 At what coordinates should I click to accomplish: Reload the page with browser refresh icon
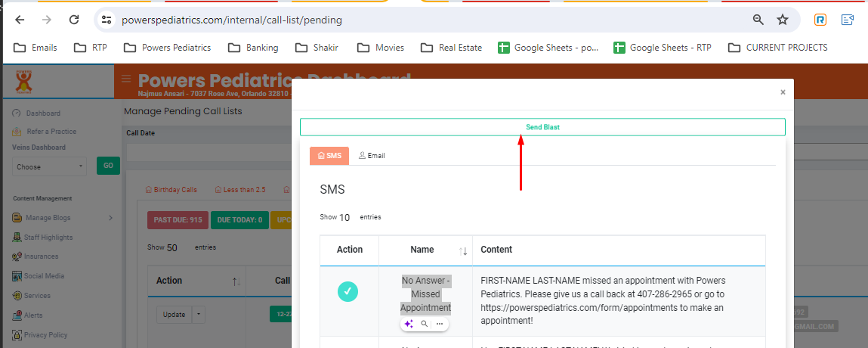click(74, 20)
